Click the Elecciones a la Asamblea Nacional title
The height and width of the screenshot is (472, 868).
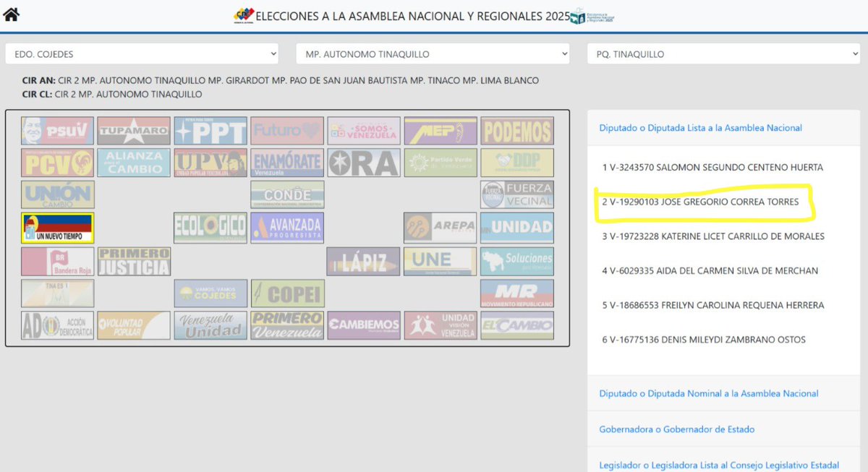click(412, 16)
